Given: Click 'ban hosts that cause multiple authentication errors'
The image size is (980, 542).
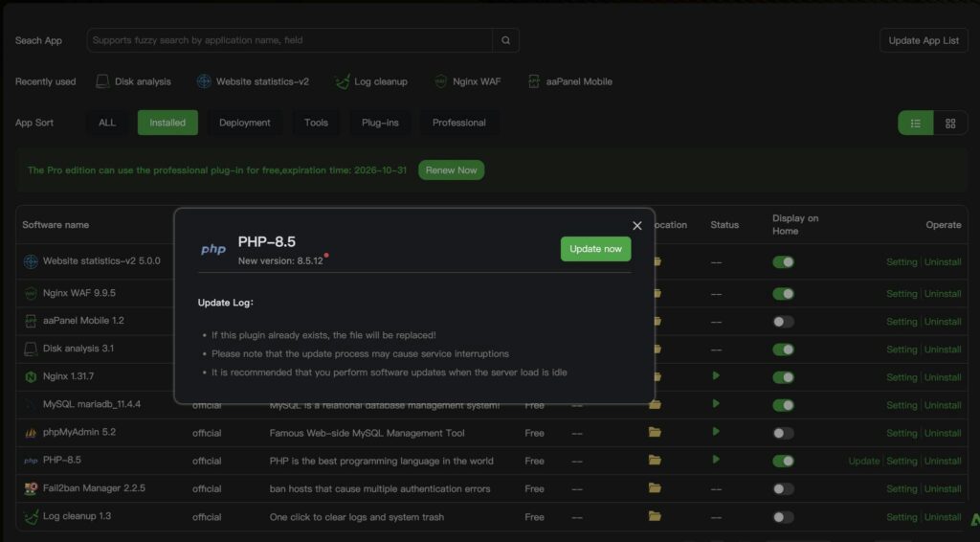Looking at the screenshot, I should pos(379,489).
